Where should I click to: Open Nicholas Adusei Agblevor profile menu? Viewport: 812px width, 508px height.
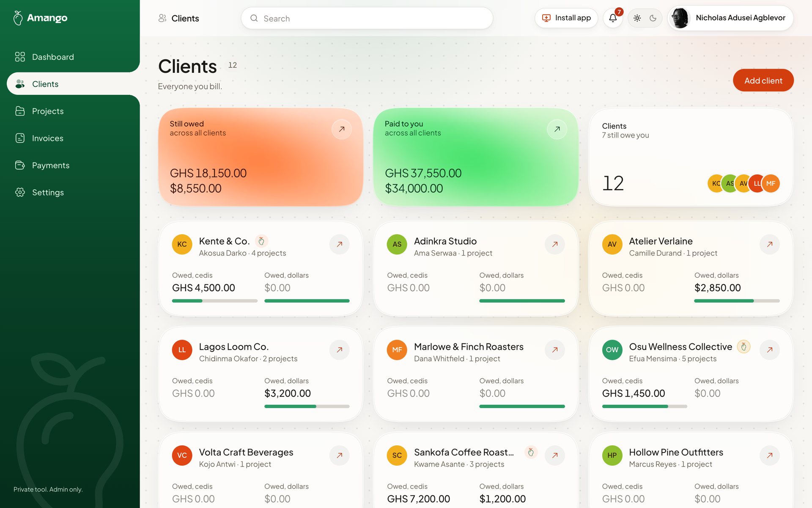click(x=730, y=18)
